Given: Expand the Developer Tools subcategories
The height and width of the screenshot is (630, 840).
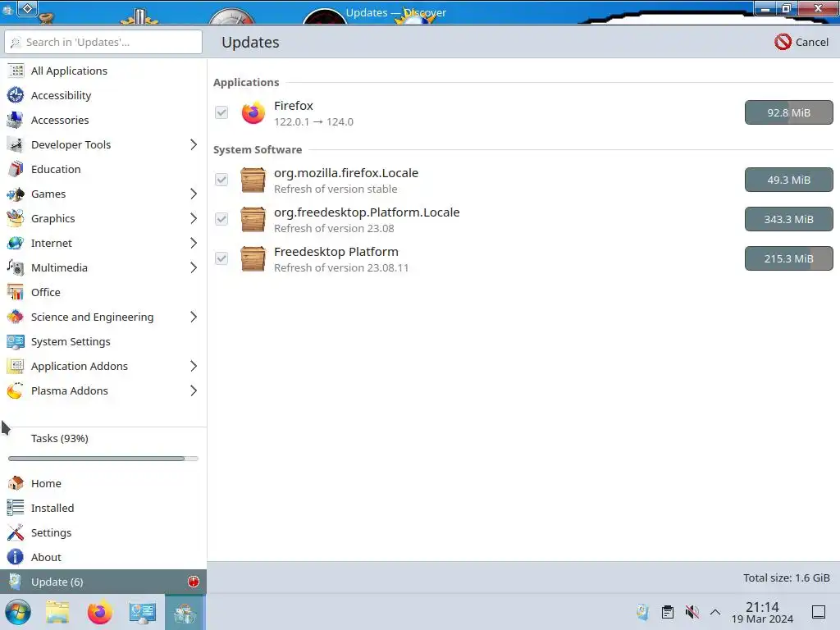Looking at the screenshot, I should (194, 144).
